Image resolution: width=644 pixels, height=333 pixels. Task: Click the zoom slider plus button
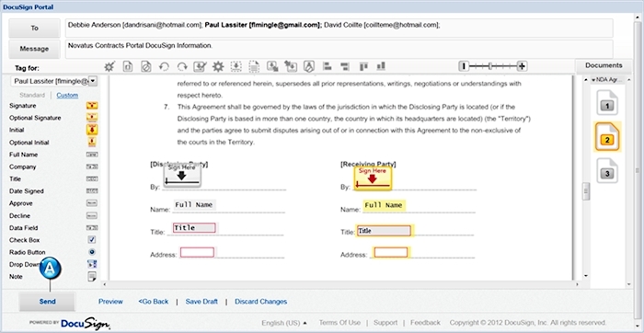tap(522, 66)
